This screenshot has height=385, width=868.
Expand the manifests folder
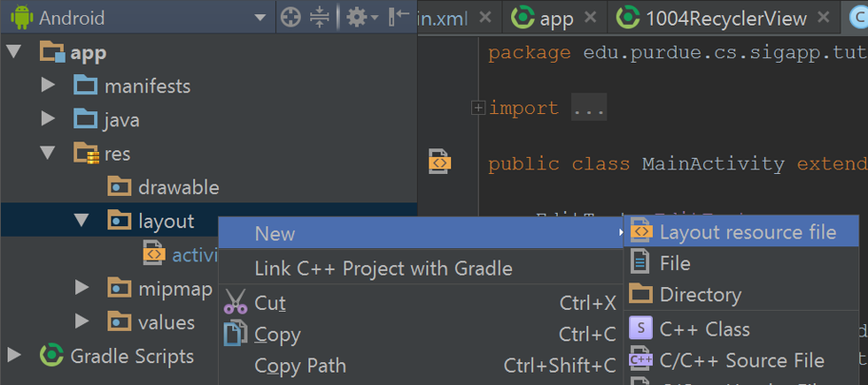pos(49,86)
